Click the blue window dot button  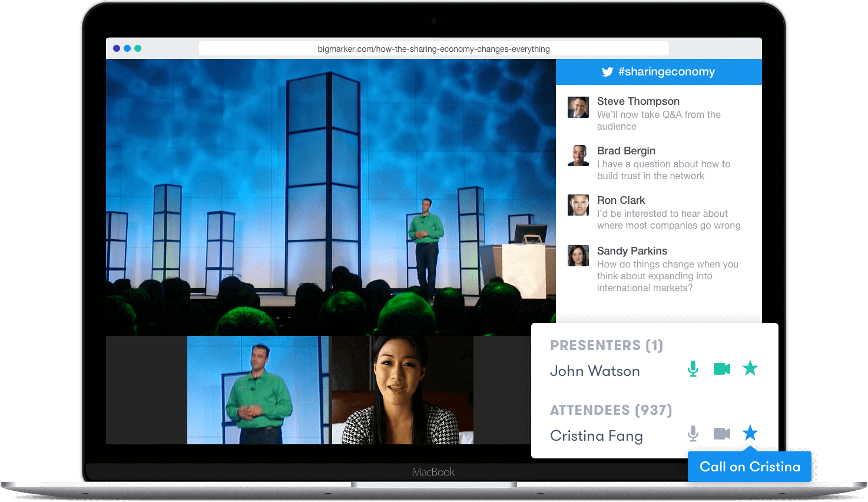point(127,48)
